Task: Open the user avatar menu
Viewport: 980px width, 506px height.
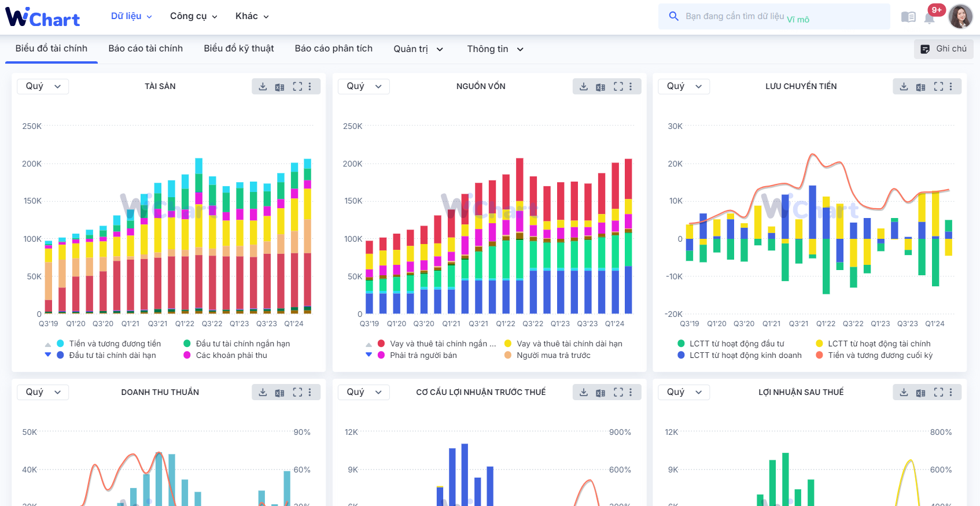Action: click(960, 17)
